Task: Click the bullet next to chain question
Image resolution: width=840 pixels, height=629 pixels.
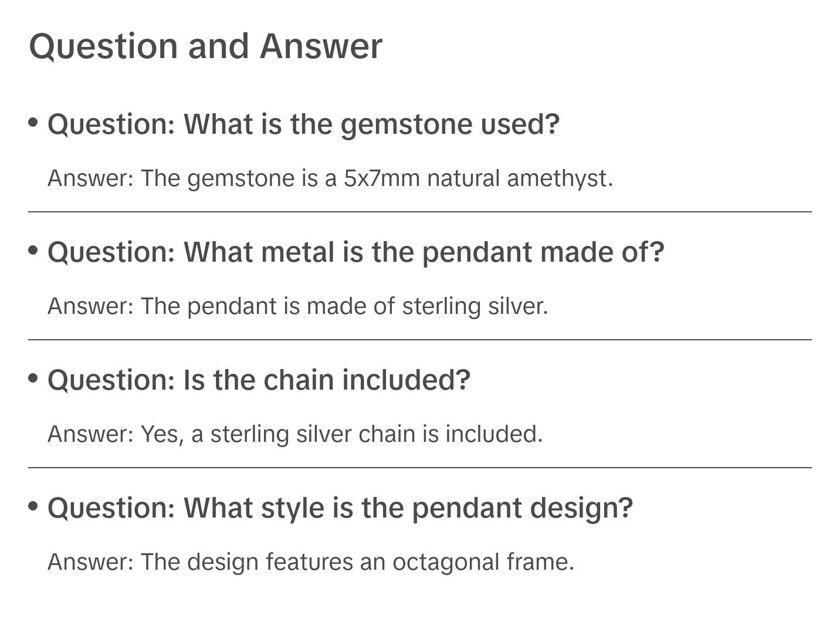Action: click(33, 378)
